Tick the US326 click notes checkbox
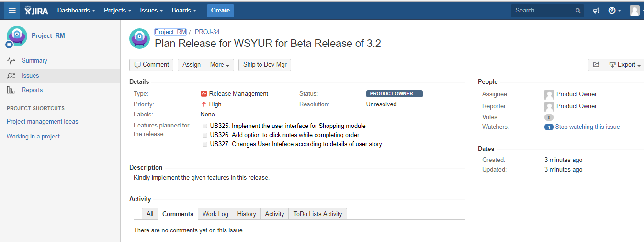This screenshot has height=242, width=644. click(205, 135)
